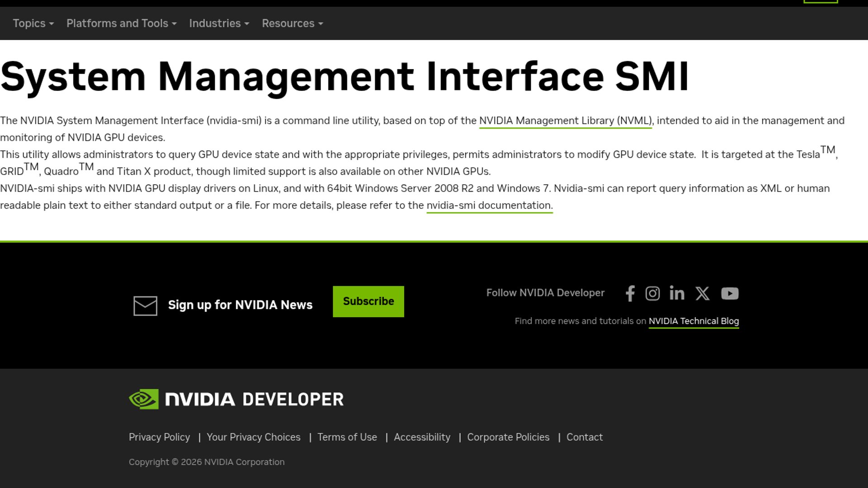This screenshot has height=488, width=868.
Task: Click the YouTube icon in footer
Action: pyautogui.click(x=730, y=294)
